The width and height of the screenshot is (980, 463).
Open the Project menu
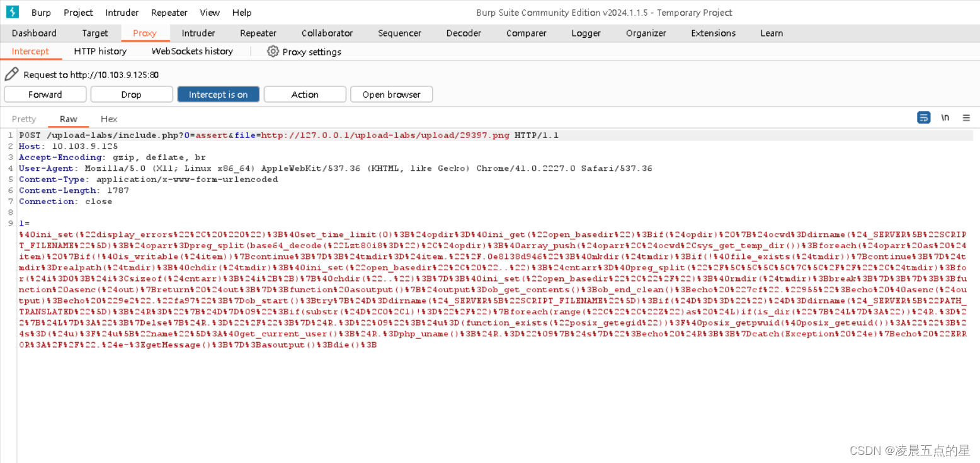[78, 13]
